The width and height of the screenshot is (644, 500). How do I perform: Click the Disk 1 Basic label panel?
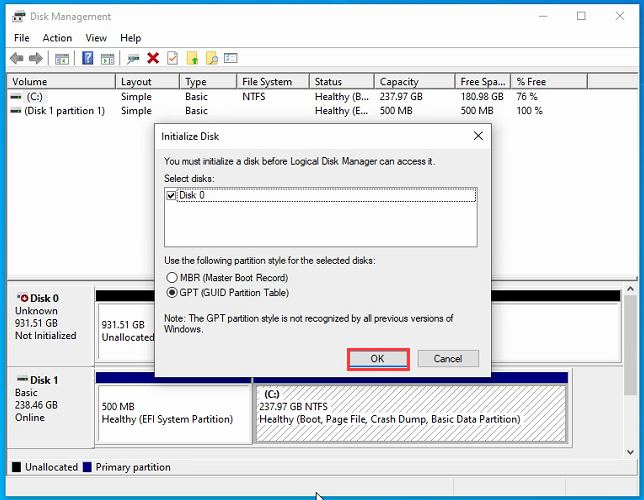click(x=51, y=407)
